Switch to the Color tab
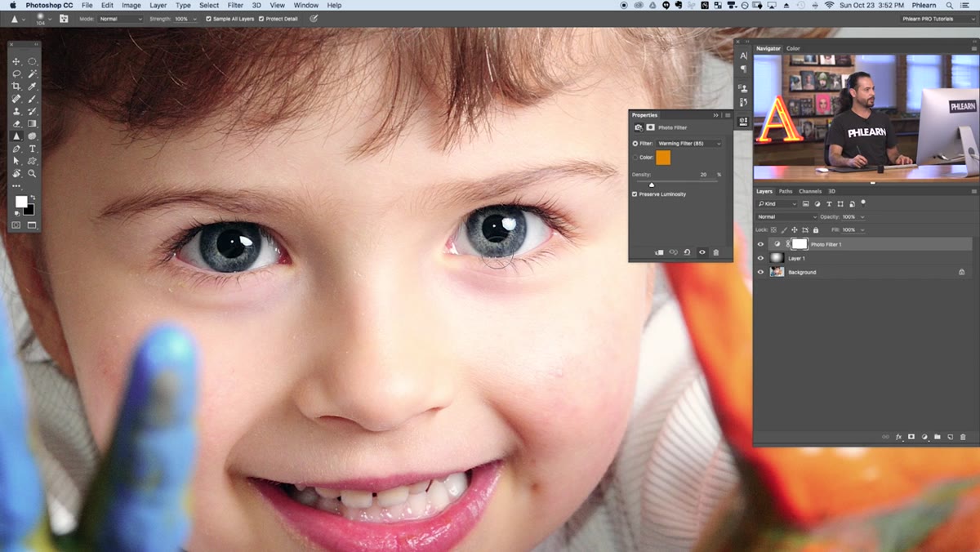 793,48
